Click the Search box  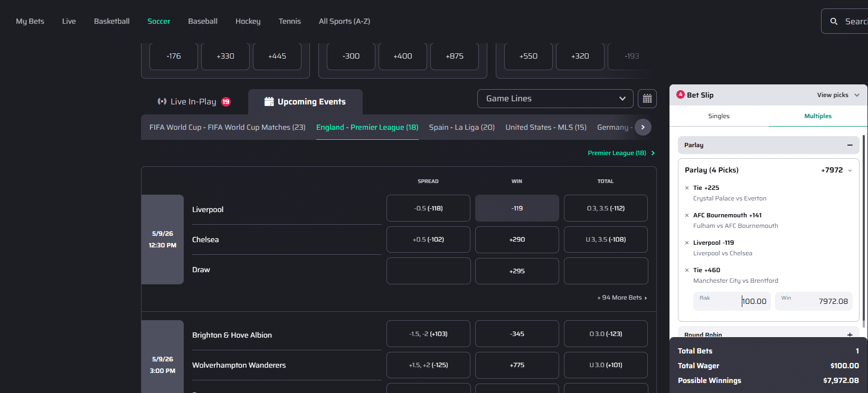(845, 21)
